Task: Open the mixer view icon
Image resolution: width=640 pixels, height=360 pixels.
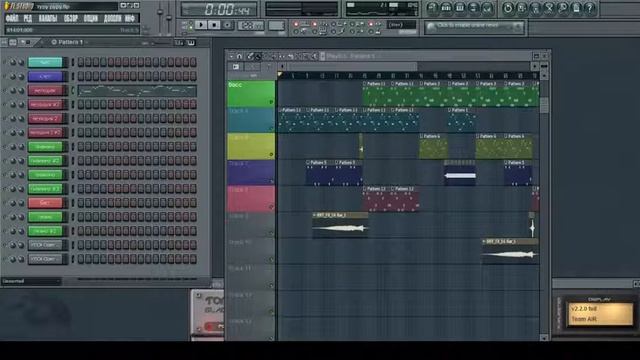Action: click(487, 8)
